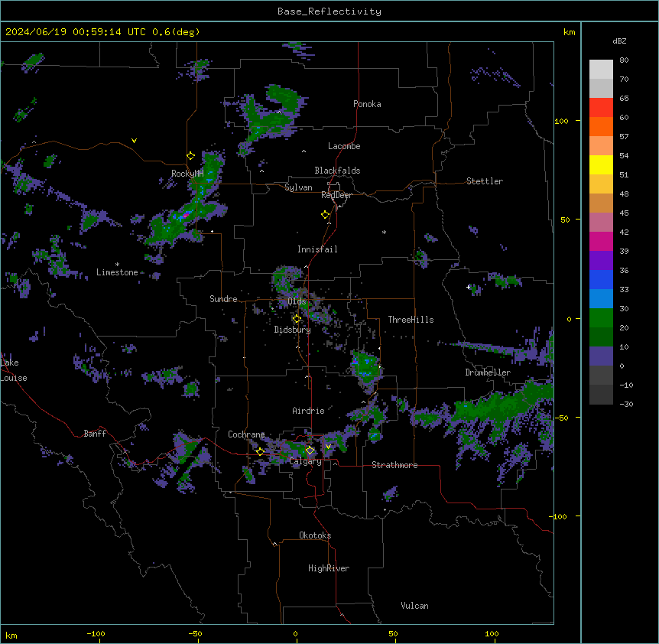Click the yellow V marker east of Calgary

coord(328,447)
